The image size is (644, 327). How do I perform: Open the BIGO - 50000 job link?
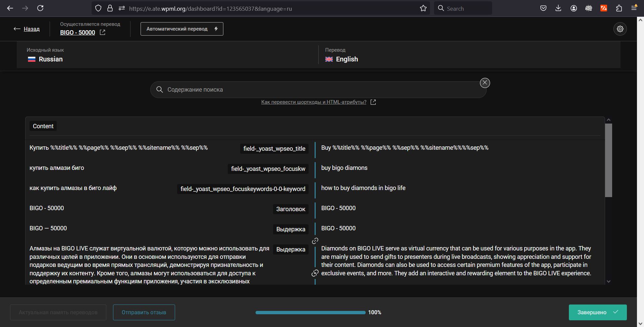point(77,33)
